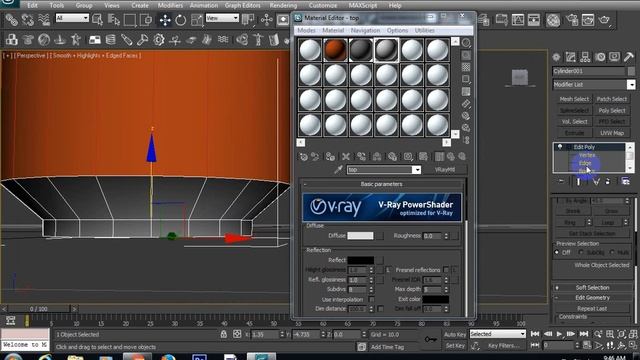Click the UVW Map modifier button
This screenshot has width=640, height=360.
pos(612,133)
